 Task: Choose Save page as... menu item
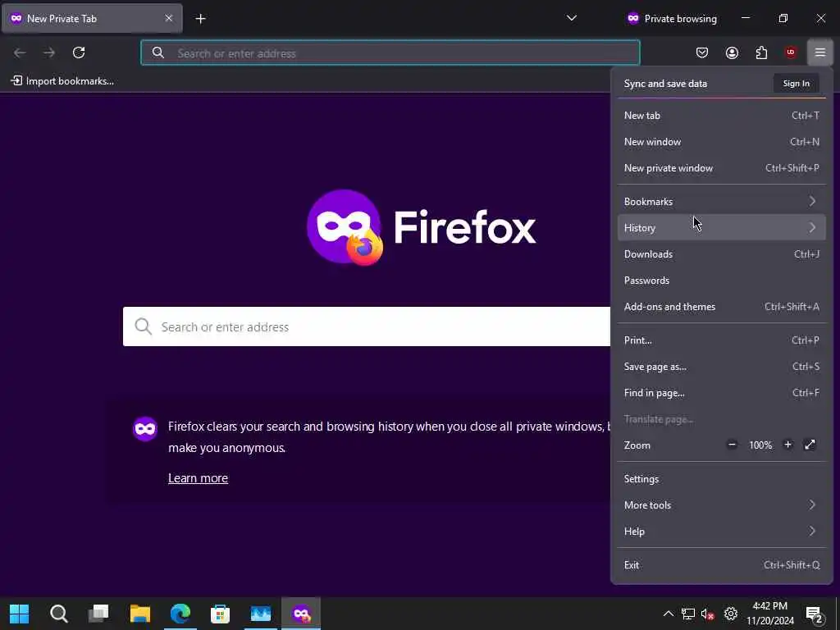tap(722, 367)
